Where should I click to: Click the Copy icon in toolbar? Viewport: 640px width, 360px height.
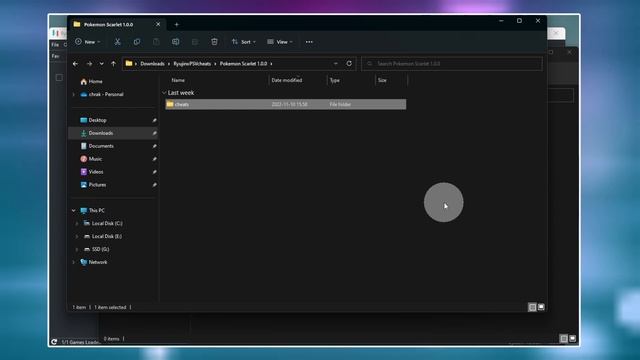pyautogui.click(x=137, y=42)
